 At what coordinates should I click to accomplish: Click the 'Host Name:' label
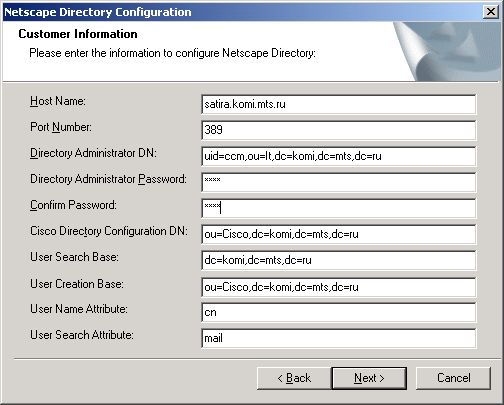[58, 101]
